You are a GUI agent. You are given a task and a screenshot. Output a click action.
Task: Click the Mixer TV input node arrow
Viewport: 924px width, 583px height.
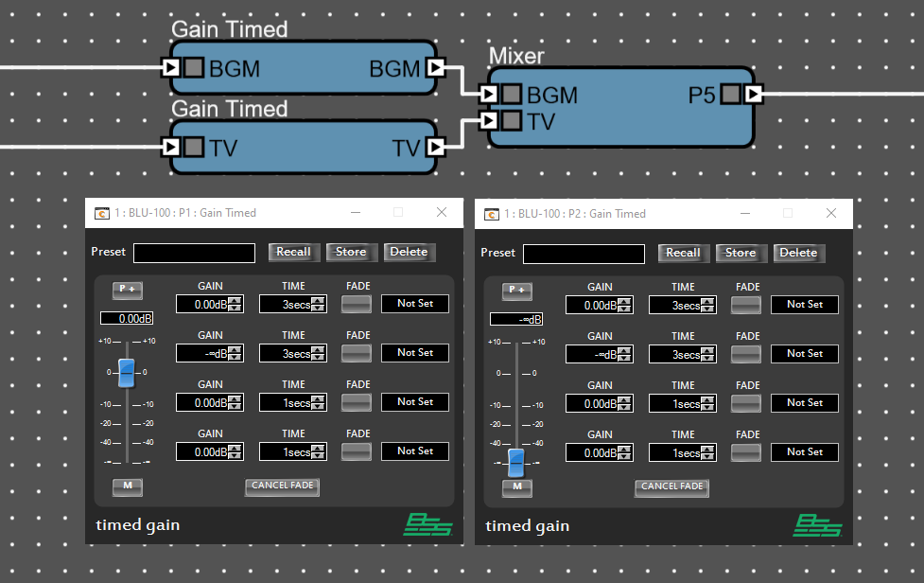coord(489,121)
